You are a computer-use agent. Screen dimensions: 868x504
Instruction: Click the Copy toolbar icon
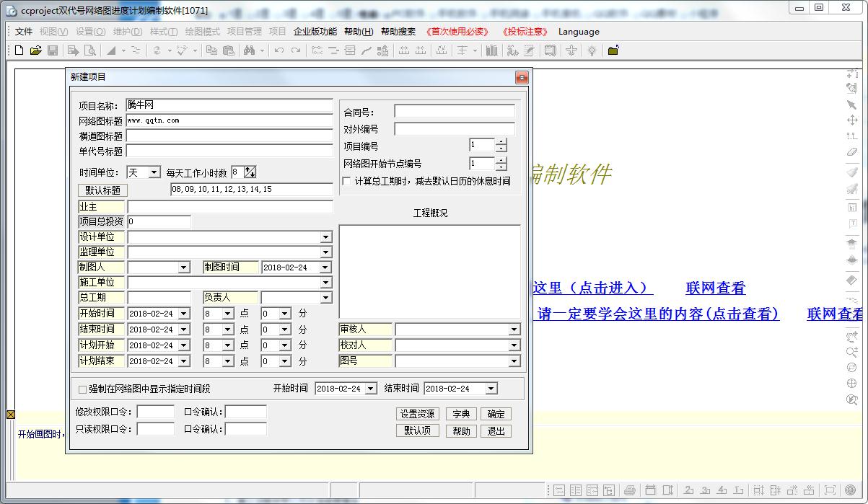(211, 50)
